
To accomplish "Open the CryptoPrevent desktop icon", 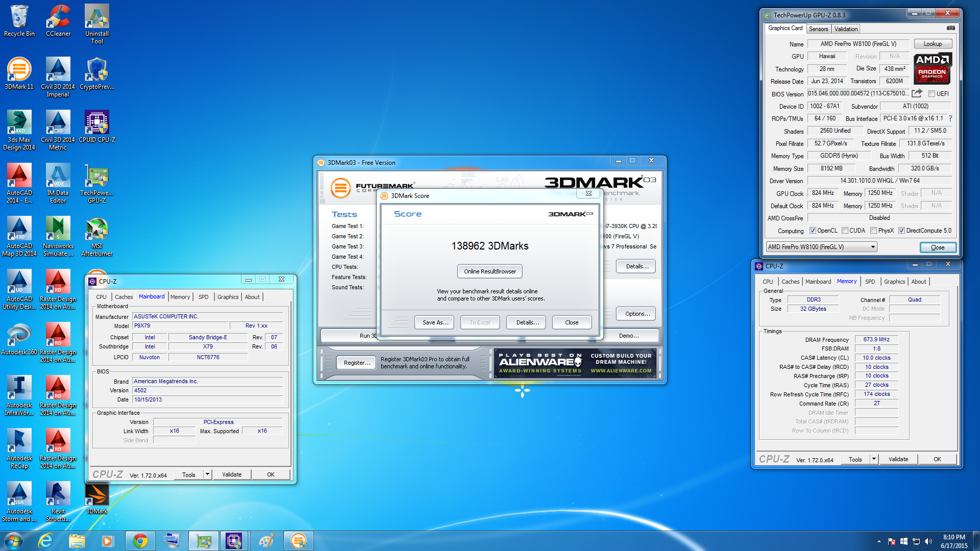I will 97,73.
